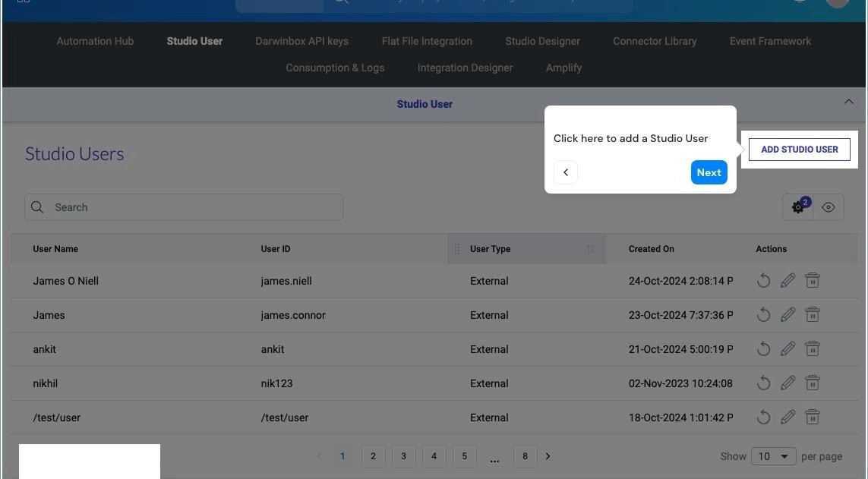The image size is (868, 479).
Task: Open Darwinbox API keys tab
Action: point(301,41)
